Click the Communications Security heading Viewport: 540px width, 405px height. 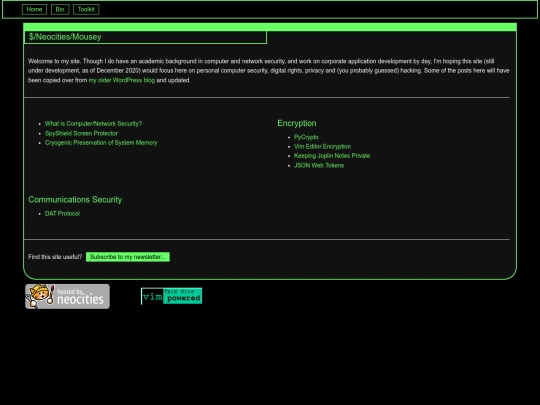coord(75,200)
